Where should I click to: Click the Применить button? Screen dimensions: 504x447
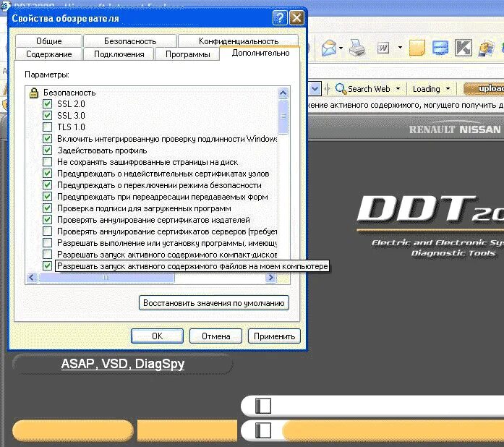coord(274,336)
